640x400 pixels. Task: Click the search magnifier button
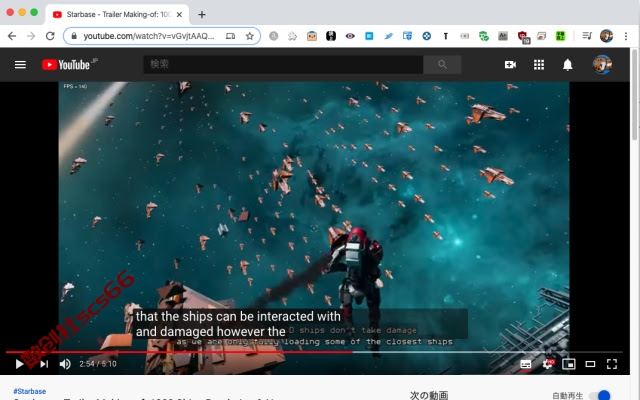[442, 64]
